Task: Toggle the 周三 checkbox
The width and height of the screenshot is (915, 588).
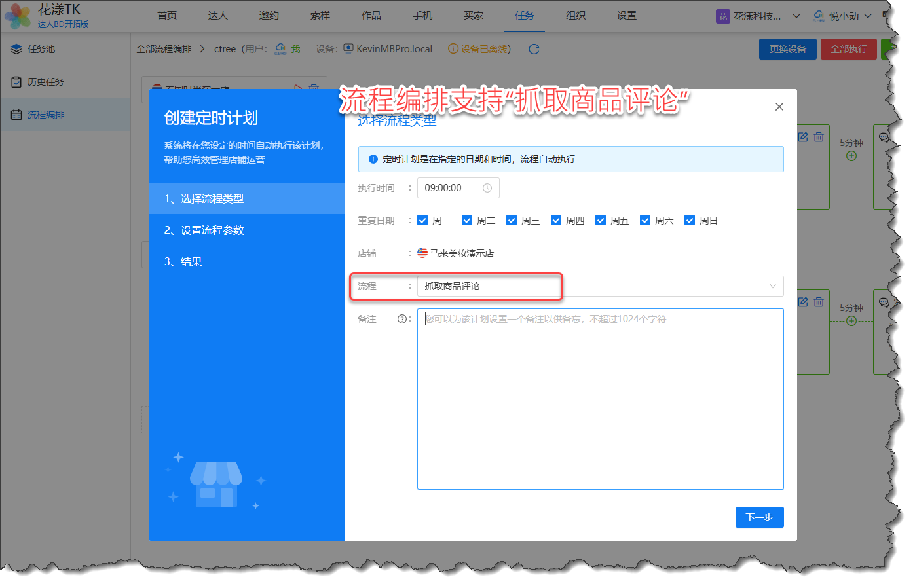Action: 512,220
